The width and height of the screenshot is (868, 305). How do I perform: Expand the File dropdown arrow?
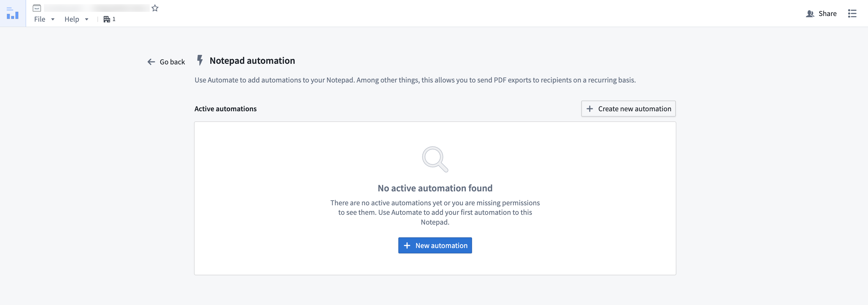[53, 20]
